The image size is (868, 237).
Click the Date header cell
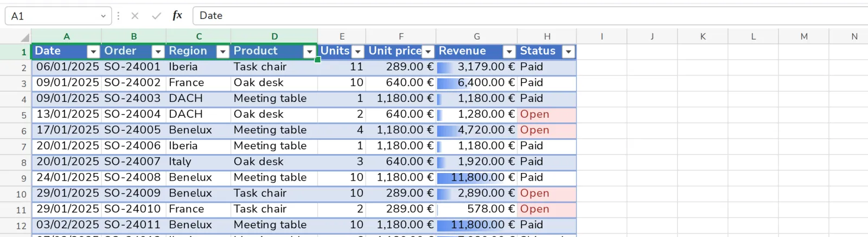tap(60, 51)
